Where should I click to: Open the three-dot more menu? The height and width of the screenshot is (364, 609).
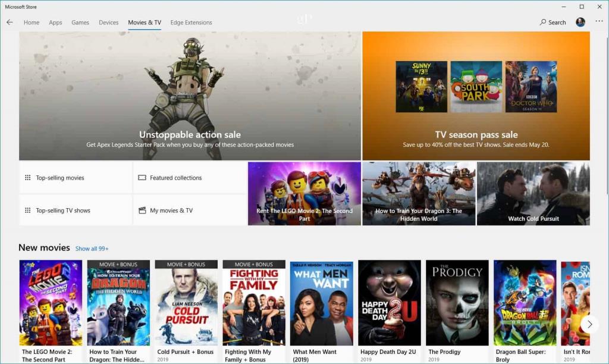click(599, 21)
